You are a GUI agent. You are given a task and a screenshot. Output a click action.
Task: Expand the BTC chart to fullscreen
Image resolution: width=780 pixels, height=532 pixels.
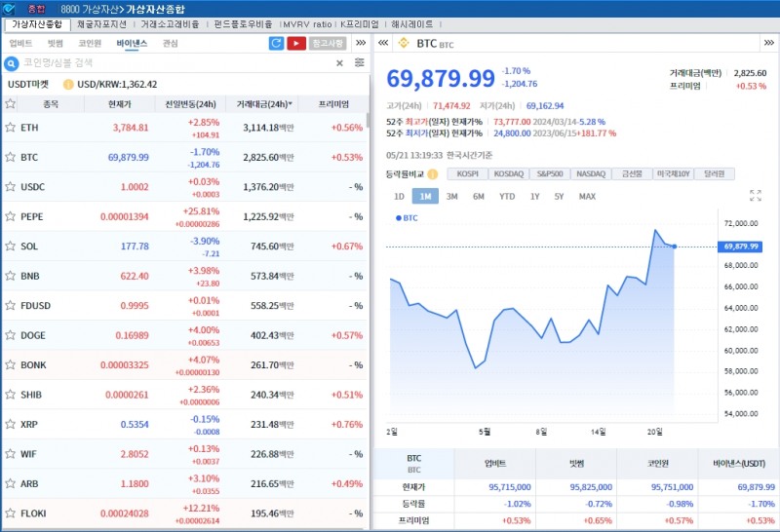point(755,196)
